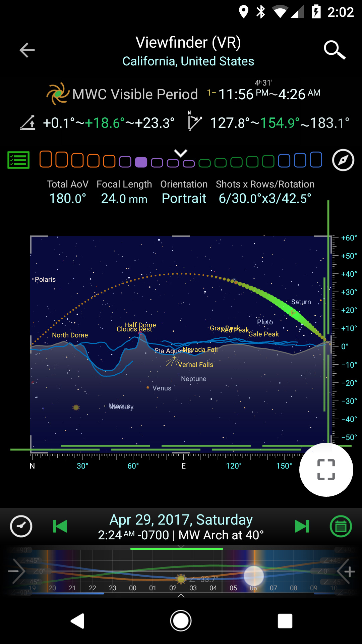The height and width of the screenshot is (644, 362).
Task: Open the green checklist icon
Action: [18, 160]
